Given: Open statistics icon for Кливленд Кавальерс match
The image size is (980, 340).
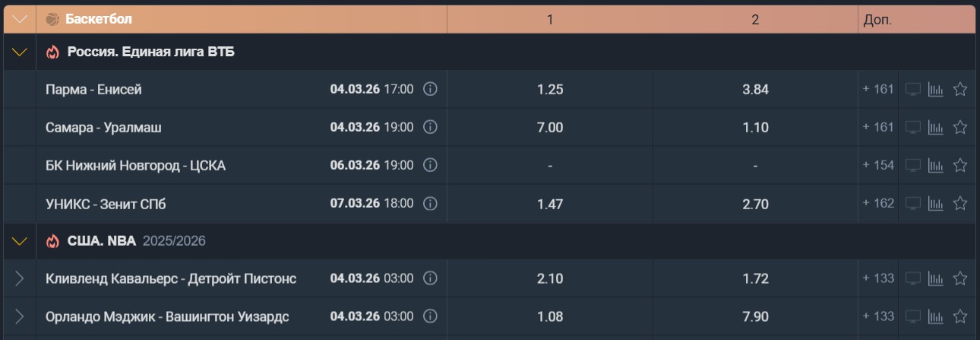Looking at the screenshot, I should coord(936,278).
